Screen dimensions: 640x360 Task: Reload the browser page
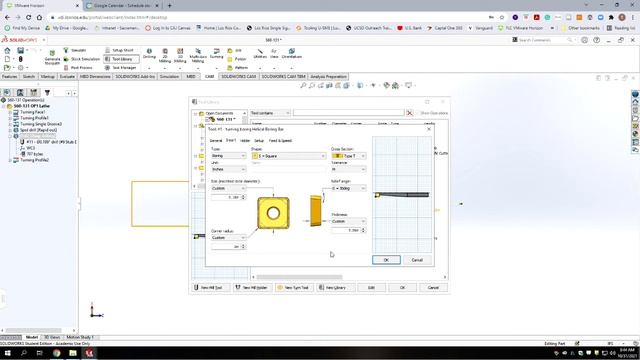[29, 17]
